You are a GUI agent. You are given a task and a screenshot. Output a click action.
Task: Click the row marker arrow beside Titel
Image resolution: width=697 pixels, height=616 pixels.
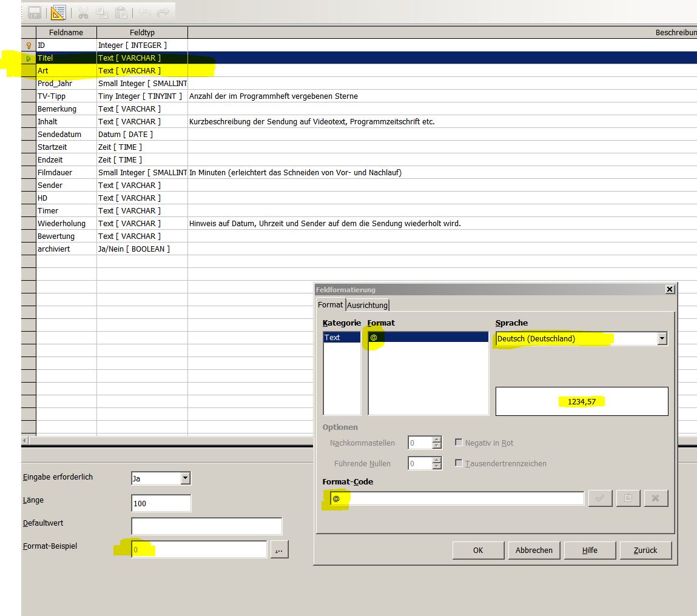pyautogui.click(x=29, y=58)
